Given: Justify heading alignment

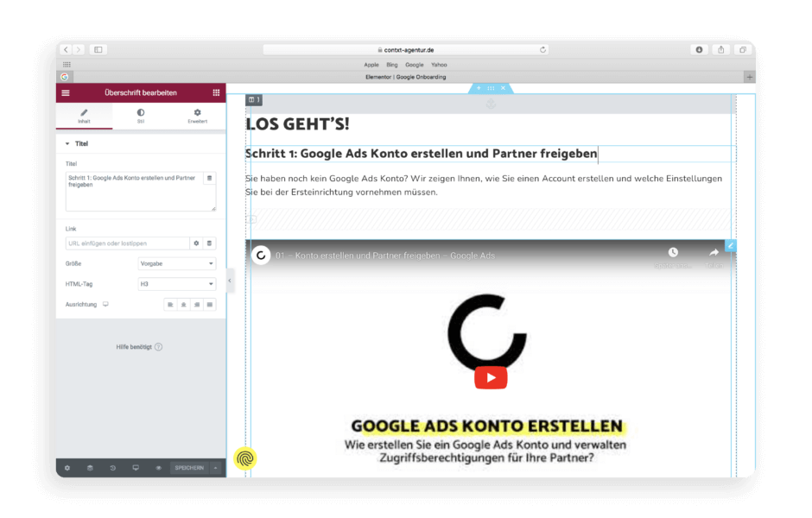Looking at the screenshot, I should (210, 305).
